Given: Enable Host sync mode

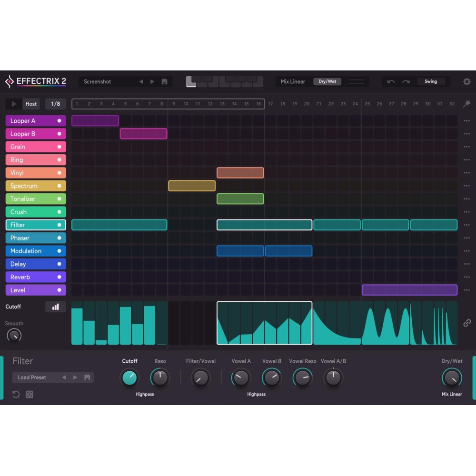Looking at the screenshot, I should click(x=31, y=104).
